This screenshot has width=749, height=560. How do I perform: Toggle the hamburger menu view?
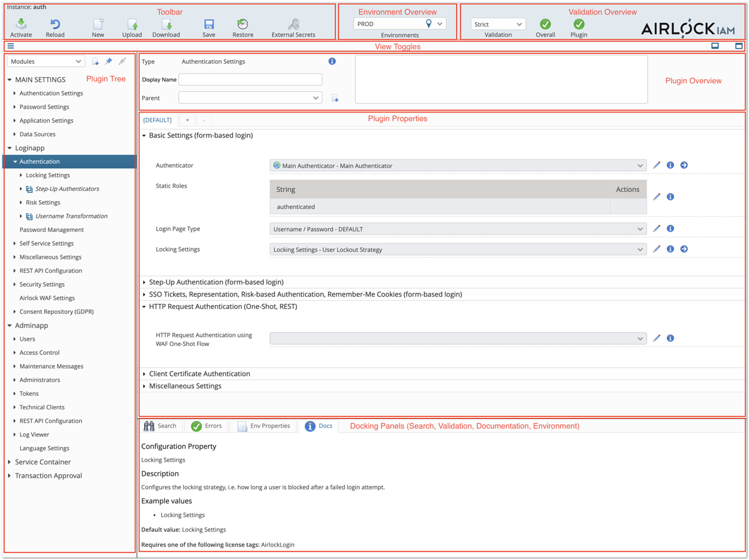[11, 46]
